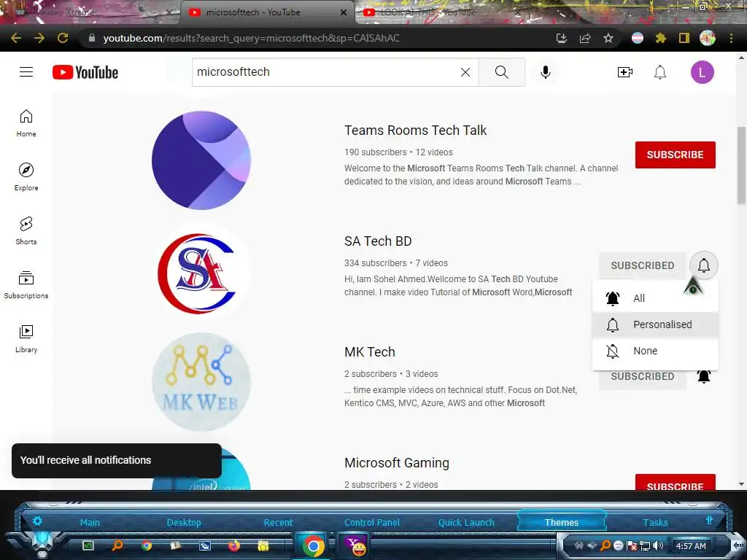
Task: Subscribe to Teams Rooms Tech Talk
Action: point(675,155)
